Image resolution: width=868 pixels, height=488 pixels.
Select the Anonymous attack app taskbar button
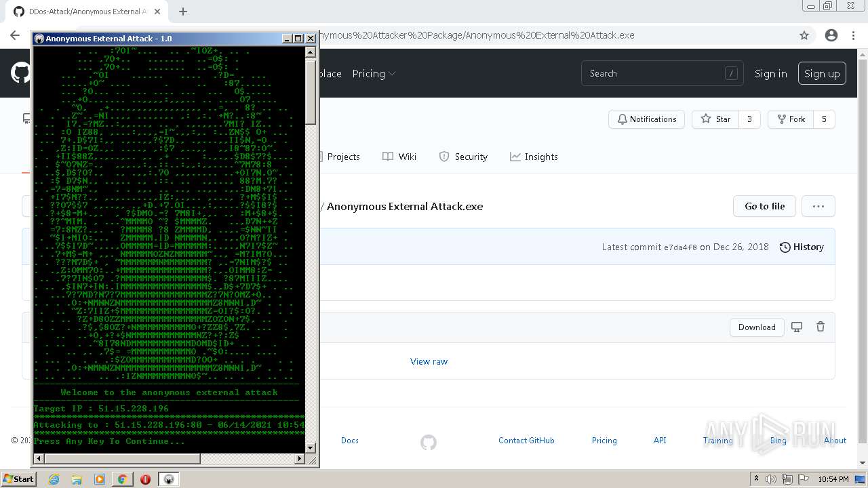pos(169,479)
